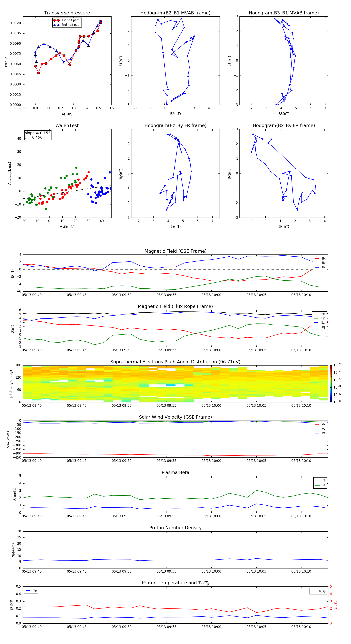Select "Bx'" entry in Flux Rope legend
The height and width of the screenshot is (644, 351).
(x=320, y=314)
